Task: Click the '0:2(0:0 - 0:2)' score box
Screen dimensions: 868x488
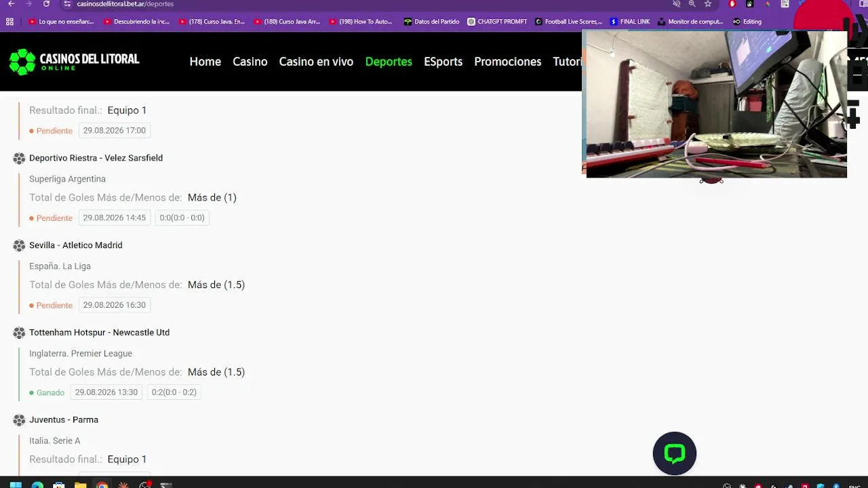Action: click(174, 392)
